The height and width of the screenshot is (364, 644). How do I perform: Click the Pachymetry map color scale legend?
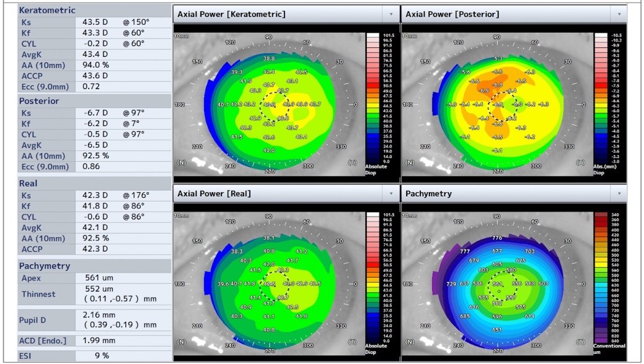pos(601,277)
